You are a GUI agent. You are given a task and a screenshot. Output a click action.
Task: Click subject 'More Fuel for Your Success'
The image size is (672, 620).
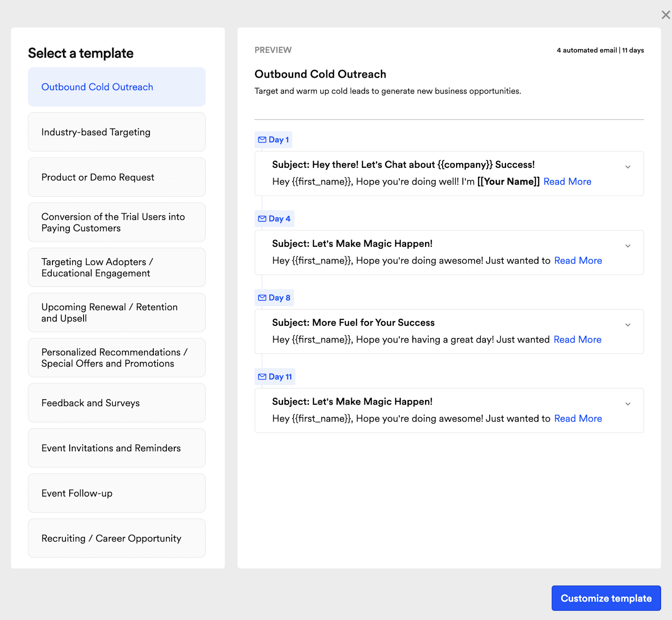click(x=373, y=322)
